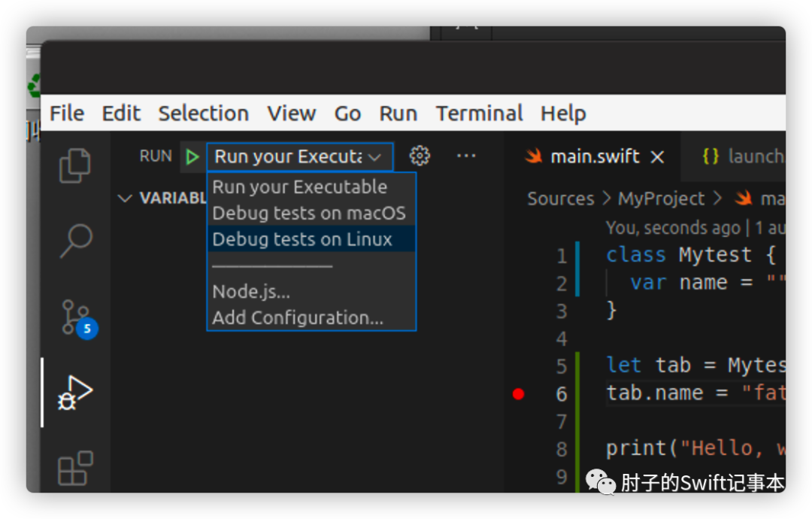Image resolution: width=812 pixels, height=519 pixels.
Task: Select Debug tests on macOS option
Action: (x=308, y=213)
